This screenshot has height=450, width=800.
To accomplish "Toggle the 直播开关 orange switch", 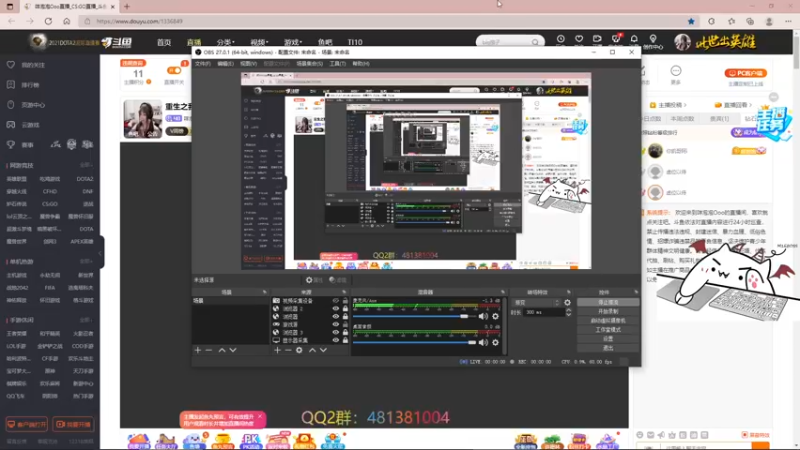I will coord(174,70).
